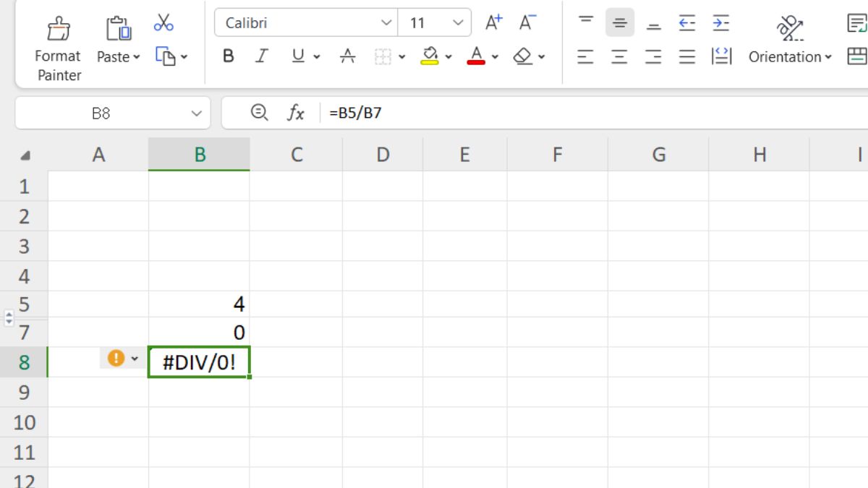Select row 10 header
Image resolution: width=868 pixels, height=488 pixels.
(x=24, y=422)
